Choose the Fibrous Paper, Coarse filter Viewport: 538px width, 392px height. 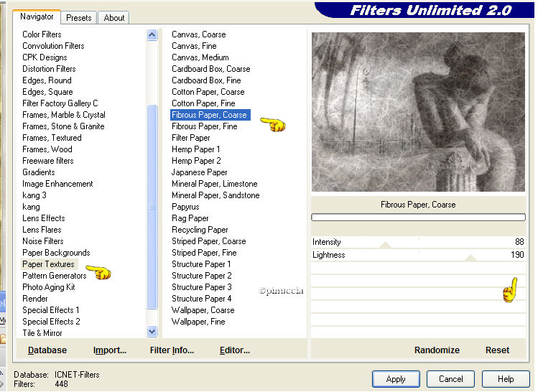point(209,115)
